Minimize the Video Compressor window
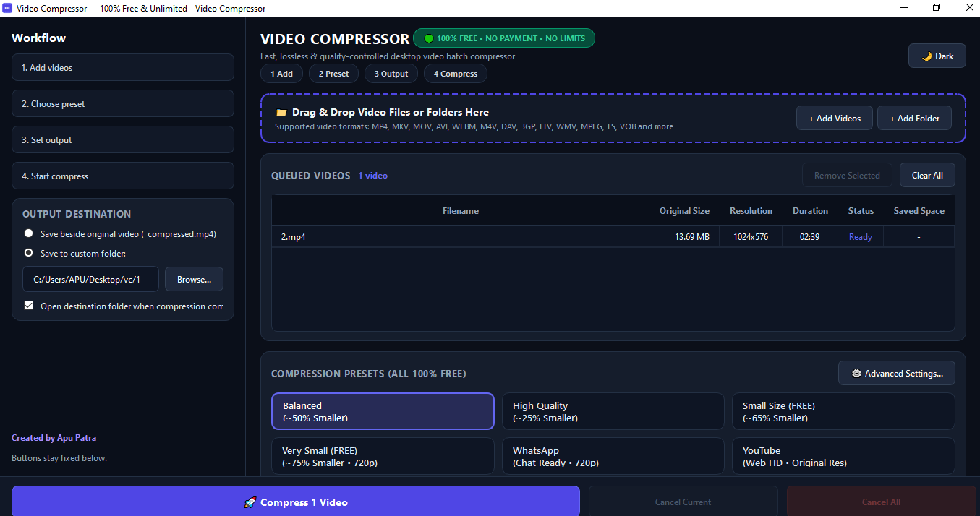Screen dimensions: 980x516 tap(905, 8)
